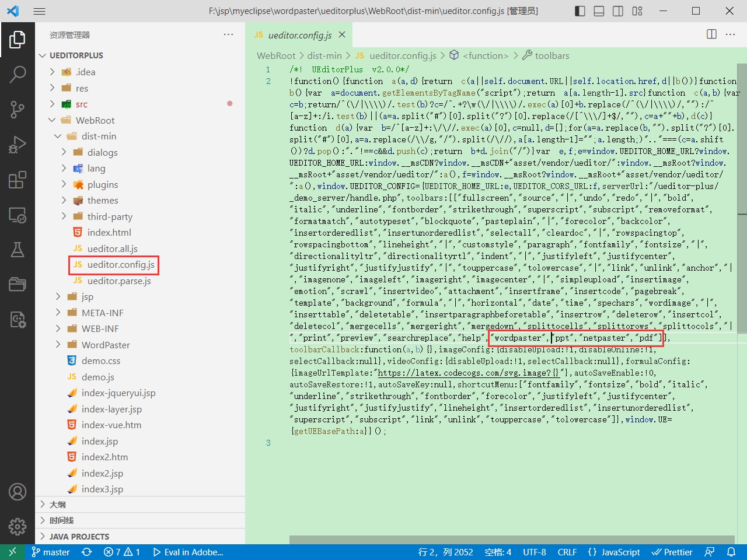Open the Manage gear menu
The image size is (747, 560).
pos(18,527)
